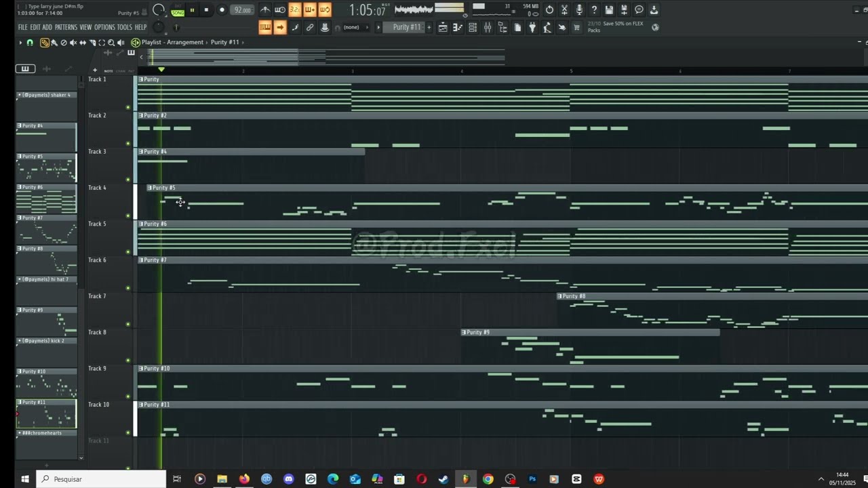Adjust the master pitch knob
The image size is (868, 488).
tap(159, 27)
